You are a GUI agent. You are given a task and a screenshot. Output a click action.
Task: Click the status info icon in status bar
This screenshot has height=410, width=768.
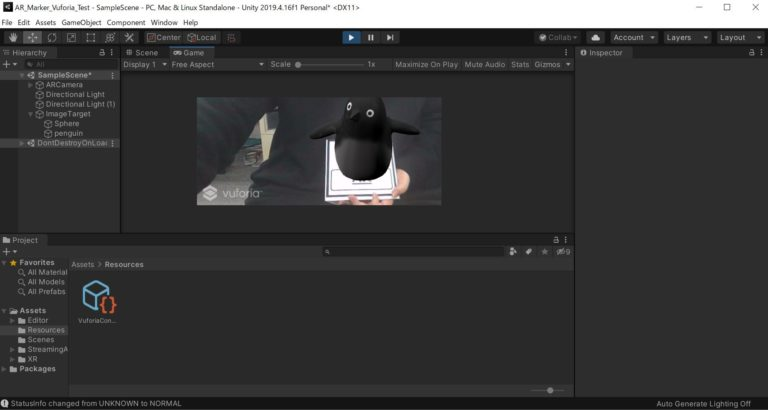click(x=5, y=404)
